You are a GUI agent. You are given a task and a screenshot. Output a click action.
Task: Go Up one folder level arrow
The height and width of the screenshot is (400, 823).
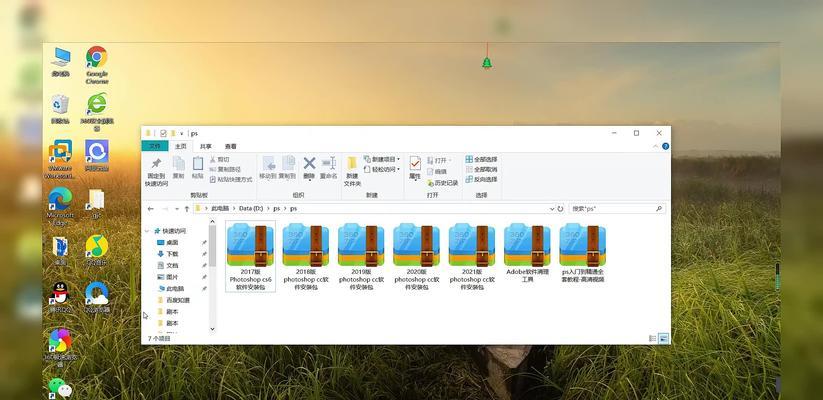point(187,208)
